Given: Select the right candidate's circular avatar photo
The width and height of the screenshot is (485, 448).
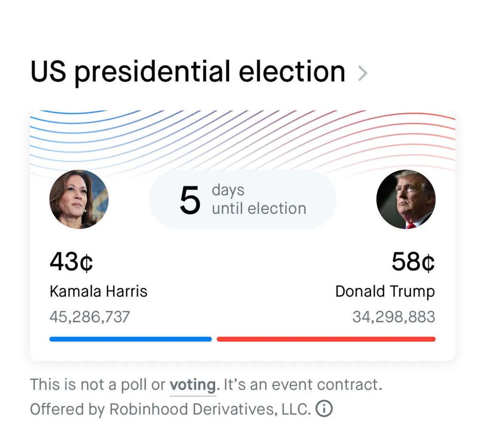Looking at the screenshot, I should [406, 199].
